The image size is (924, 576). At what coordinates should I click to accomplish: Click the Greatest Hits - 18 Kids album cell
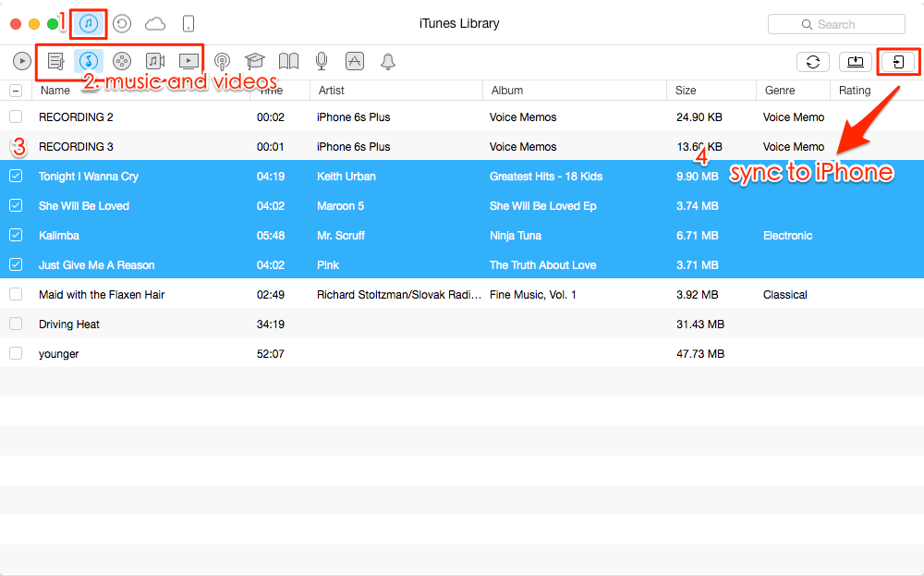pos(546,177)
